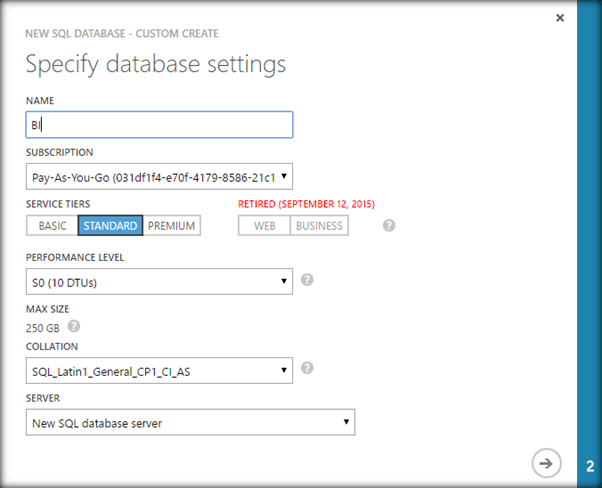The image size is (602, 488).
Task: Click help icon next to Collation
Action: click(x=307, y=368)
